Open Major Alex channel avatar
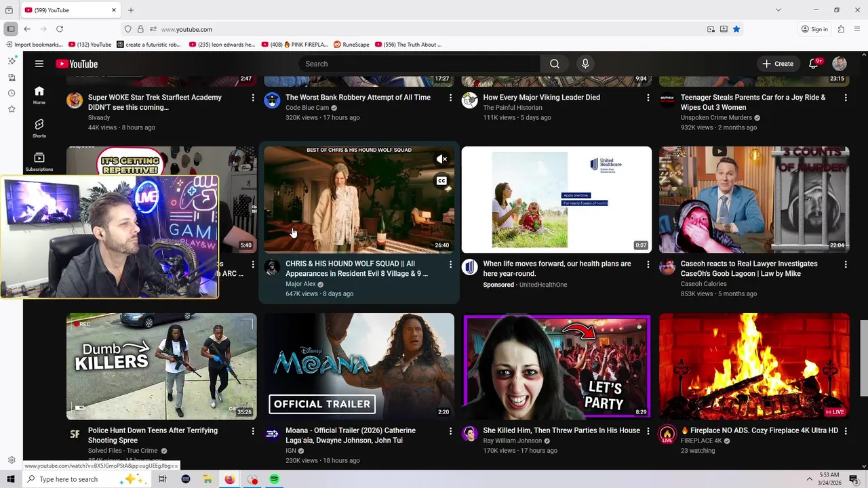 (x=272, y=267)
